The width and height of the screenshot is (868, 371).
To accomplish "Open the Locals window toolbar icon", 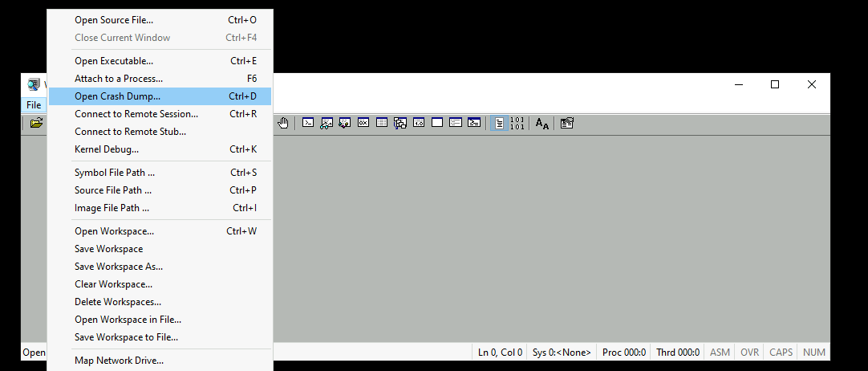I will click(x=345, y=123).
